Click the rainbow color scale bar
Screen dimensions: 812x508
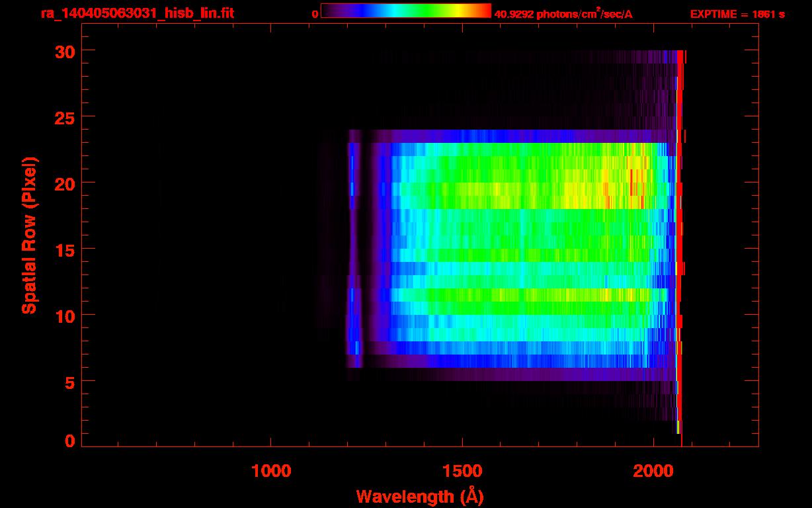(406, 11)
